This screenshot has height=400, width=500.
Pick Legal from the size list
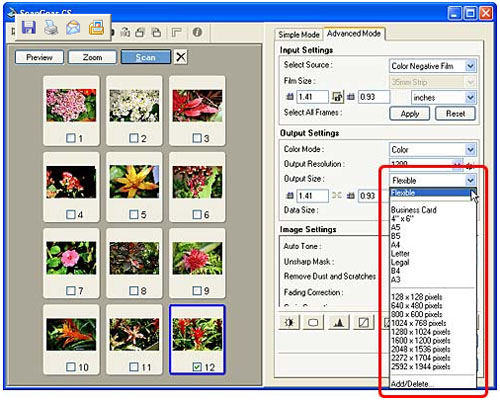pyautogui.click(x=400, y=262)
